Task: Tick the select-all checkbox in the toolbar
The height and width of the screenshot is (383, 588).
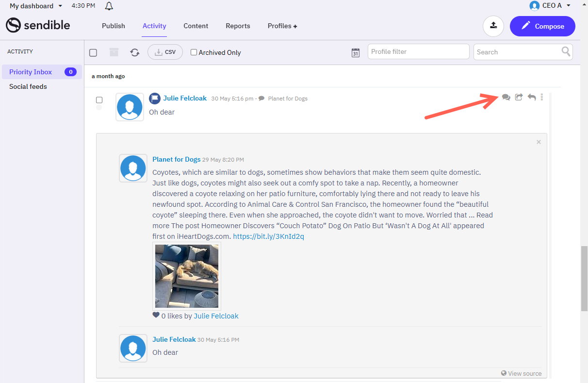Action: [93, 52]
